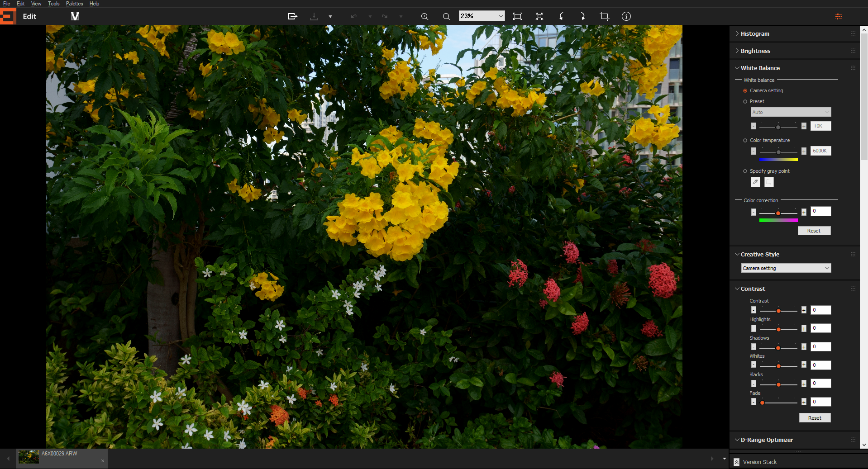Click Reset button under Contrast sliders
Viewport: 868px width, 469px height.
(x=815, y=418)
